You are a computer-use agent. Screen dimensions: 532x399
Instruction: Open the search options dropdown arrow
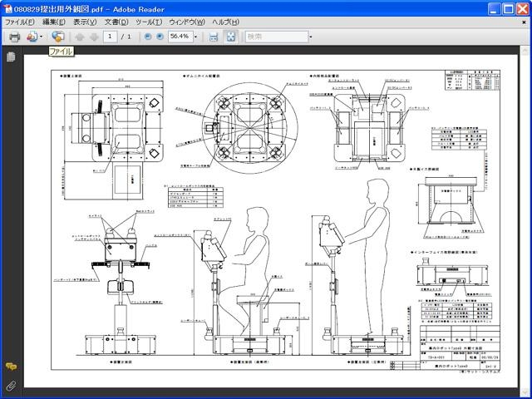[310, 37]
